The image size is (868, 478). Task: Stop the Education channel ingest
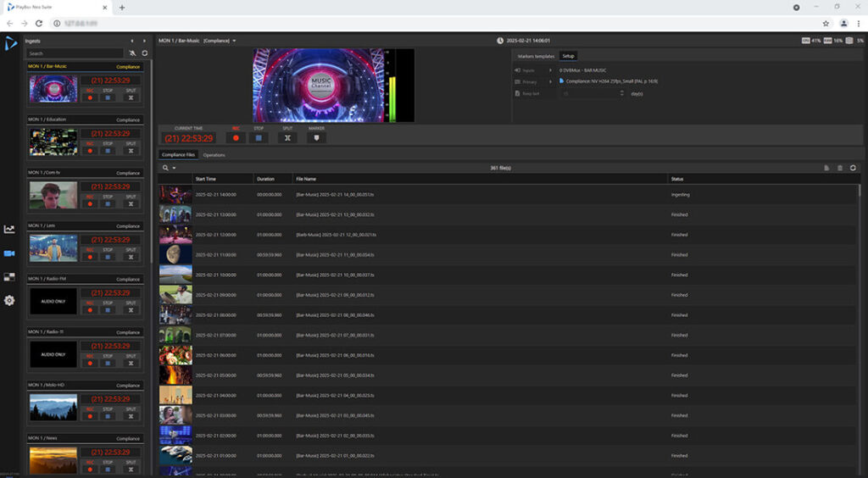(x=108, y=150)
